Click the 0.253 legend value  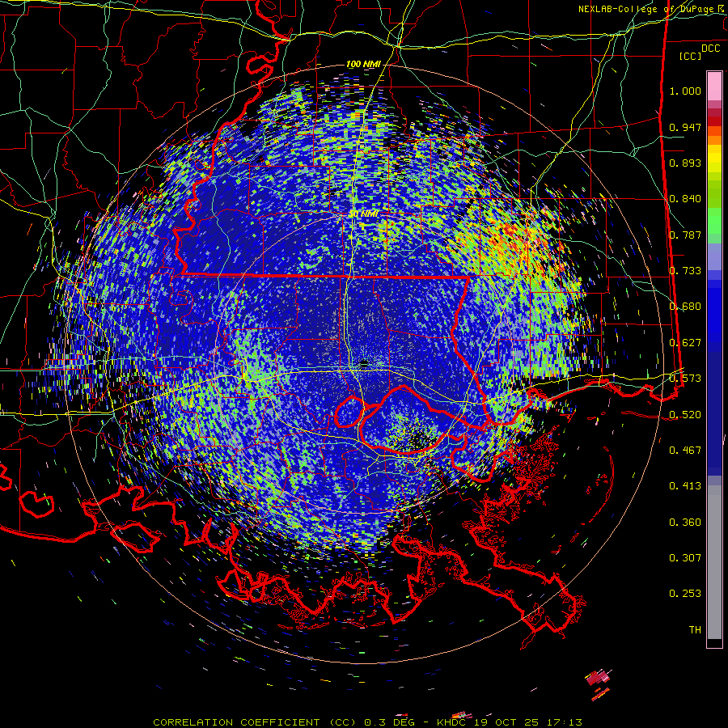(x=685, y=594)
